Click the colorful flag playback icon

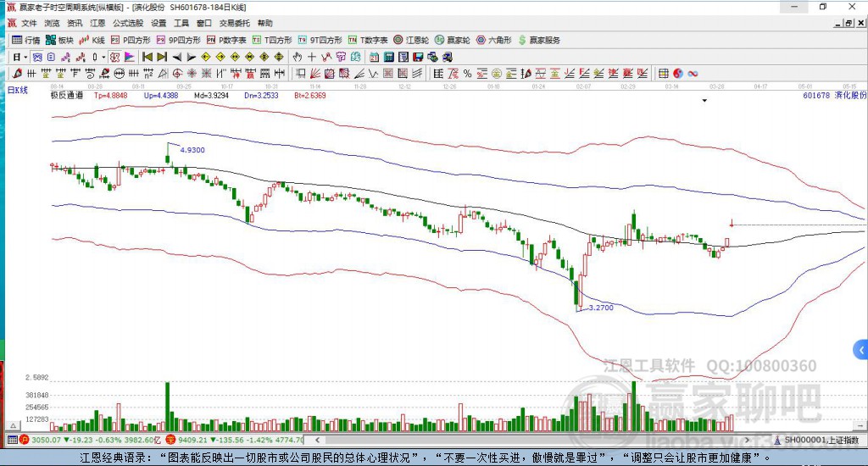[129, 57]
